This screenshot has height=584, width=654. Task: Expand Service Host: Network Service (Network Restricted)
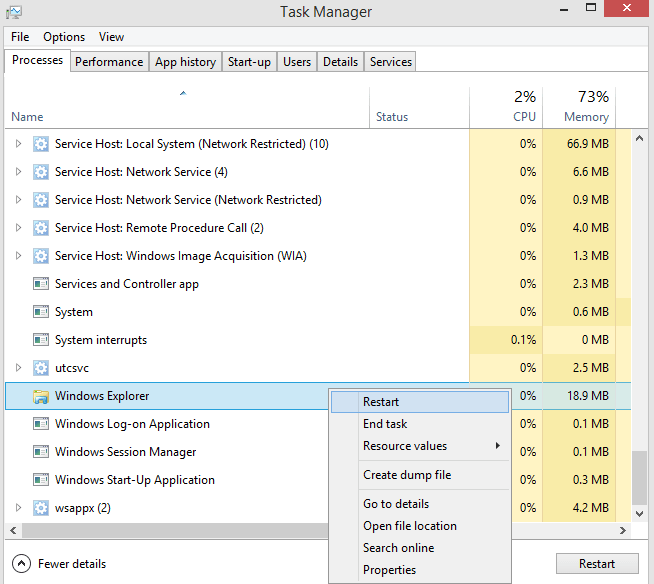click(x=18, y=199)
